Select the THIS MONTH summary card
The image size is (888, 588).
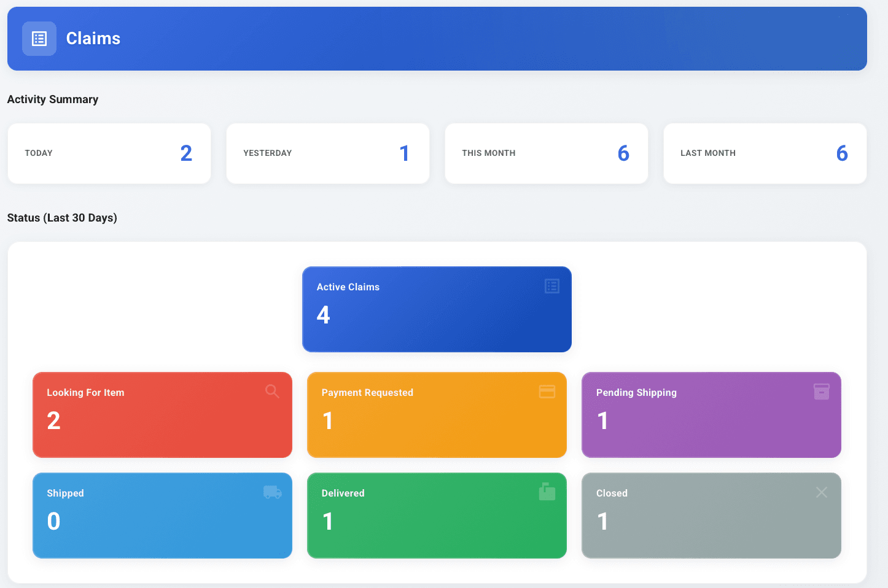(x=546, y=153)
